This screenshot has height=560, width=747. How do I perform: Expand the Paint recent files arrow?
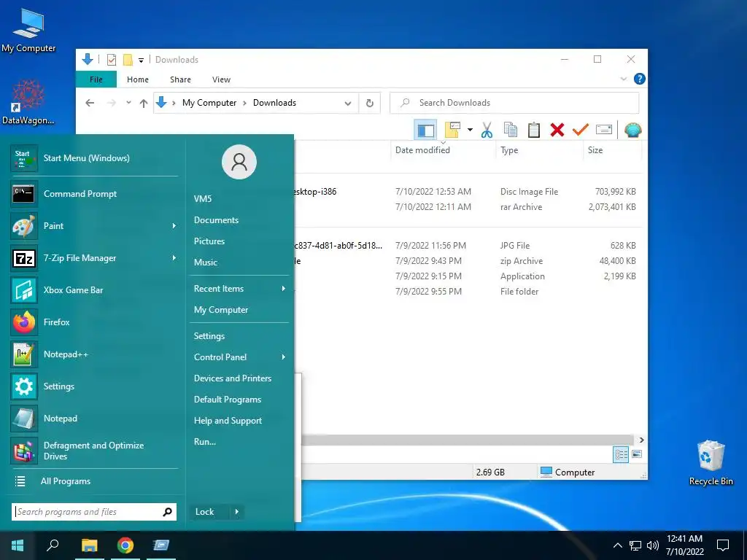(x=174, y=226)
